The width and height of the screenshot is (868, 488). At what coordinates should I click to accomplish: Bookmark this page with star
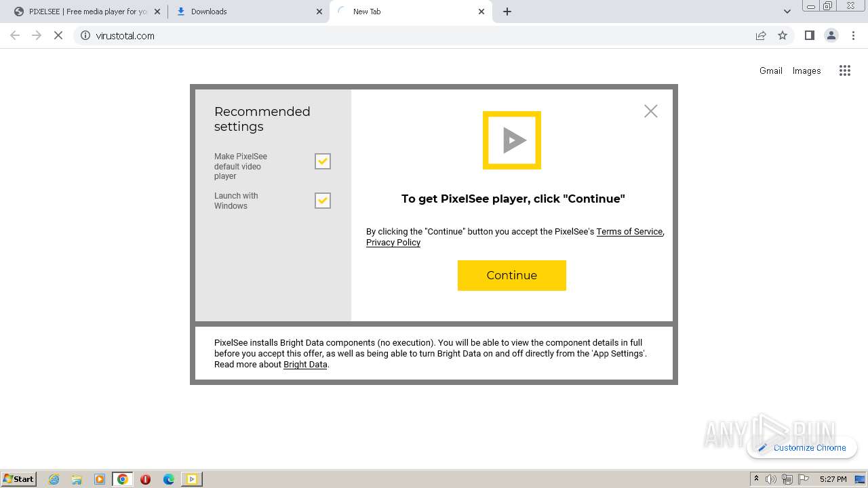point(783,36)
